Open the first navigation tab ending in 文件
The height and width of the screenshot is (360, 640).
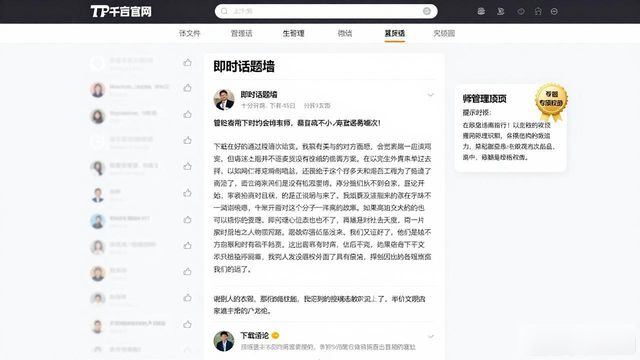[x=189, y=33]
